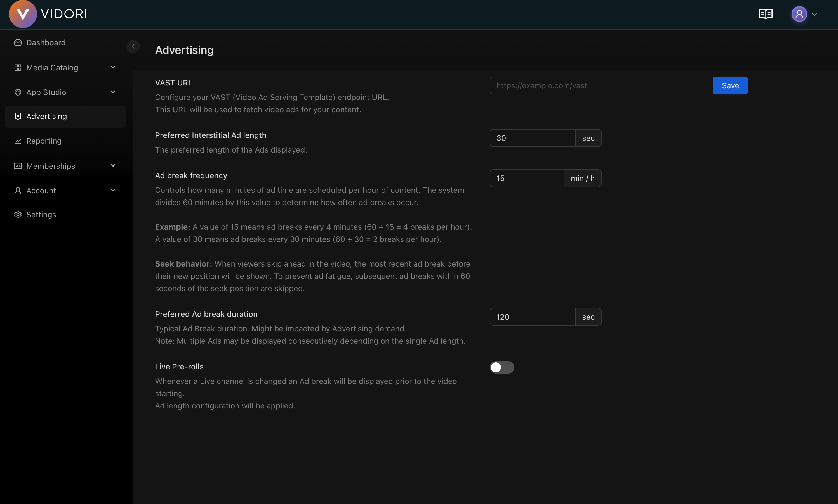Click the user avatar icon
The image size is (838, 504).
point(799,14)
